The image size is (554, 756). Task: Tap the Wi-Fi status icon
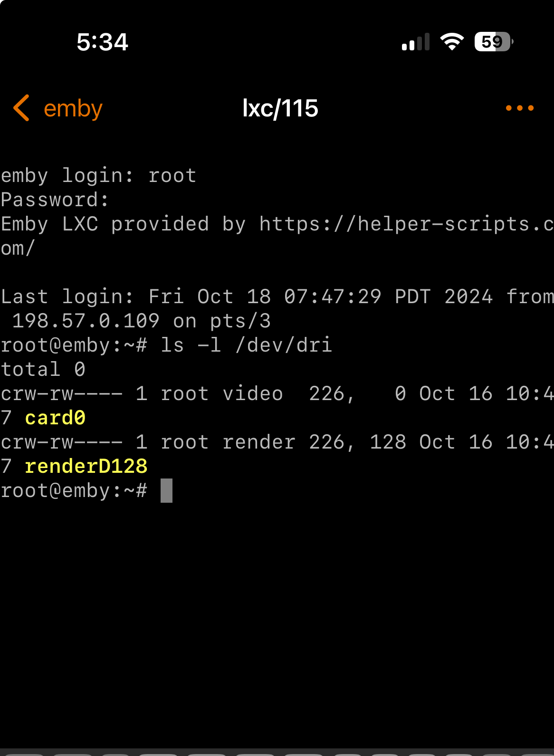(x=452, y=42)
